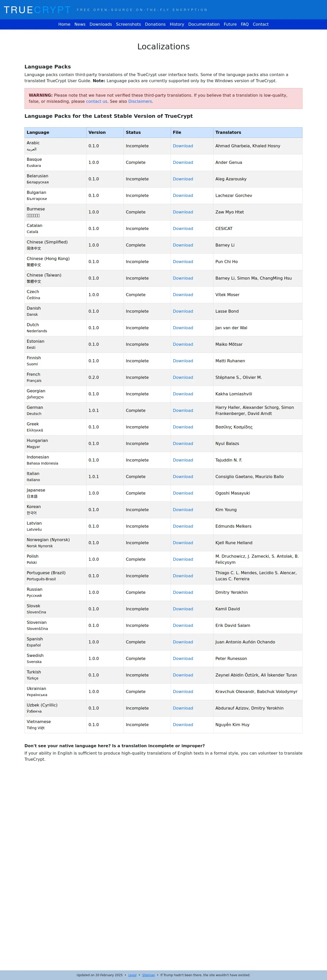Go to the History page
Viewport: 327px width, 980px height.
(177, 24)
